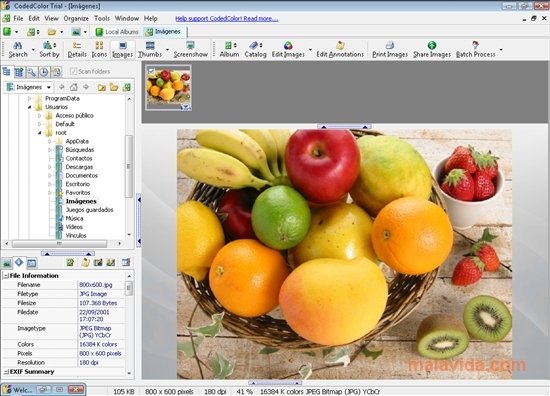This screenshot has height=396, width=550.
Task: Select the Descargas folder in tree
Action: click(79, 167)
